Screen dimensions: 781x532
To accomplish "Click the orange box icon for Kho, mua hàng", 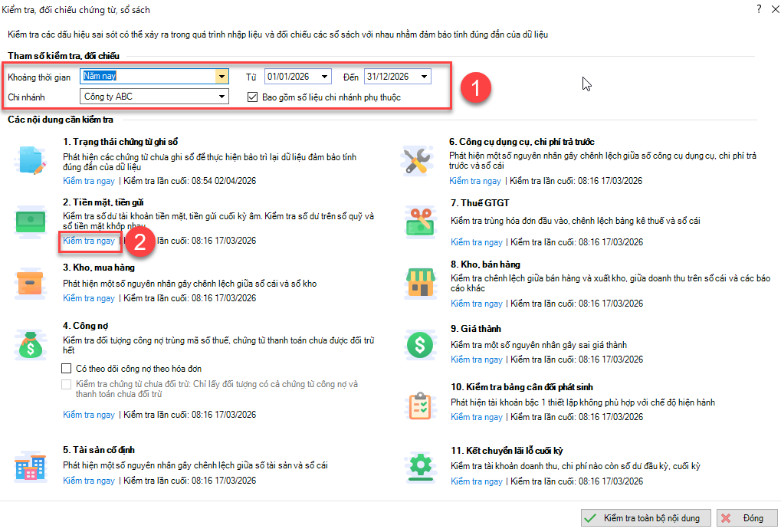I will tap(29, 282).
